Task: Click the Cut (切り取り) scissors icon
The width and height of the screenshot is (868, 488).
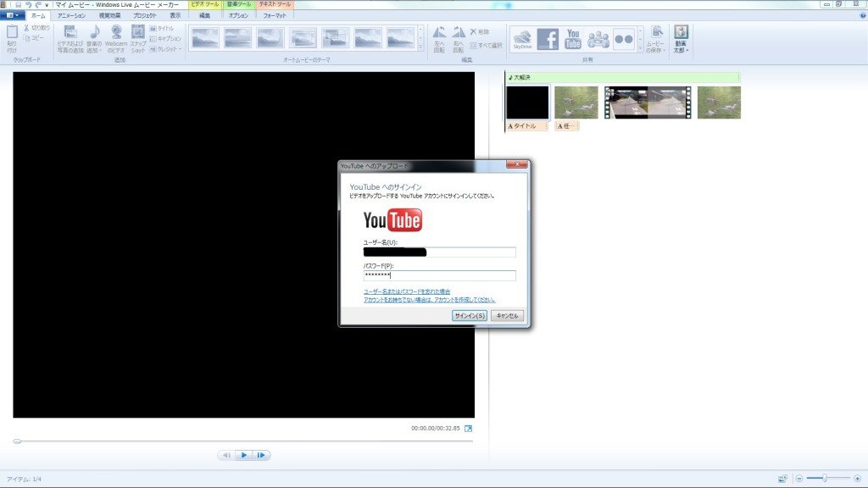Action: point(26,28)
